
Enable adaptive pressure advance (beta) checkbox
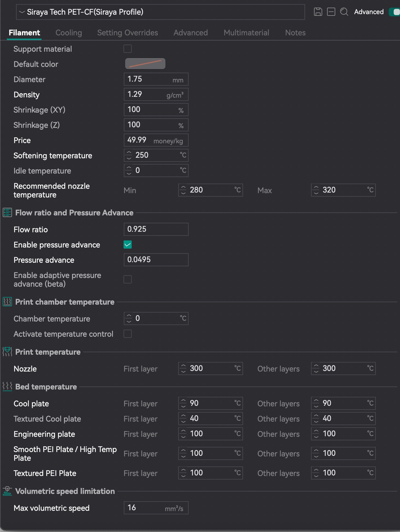pyautogui.click(x=128, y=279)
